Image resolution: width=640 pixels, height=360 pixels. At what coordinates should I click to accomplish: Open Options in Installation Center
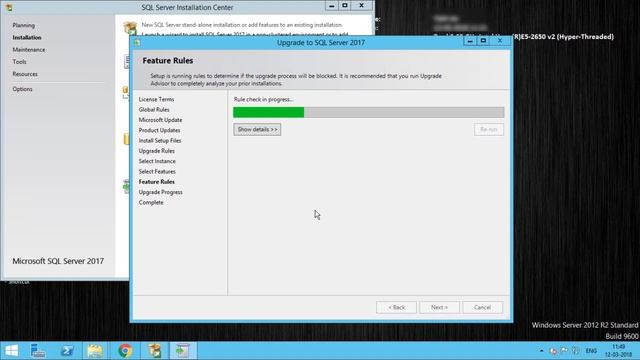tap(22, 89)
